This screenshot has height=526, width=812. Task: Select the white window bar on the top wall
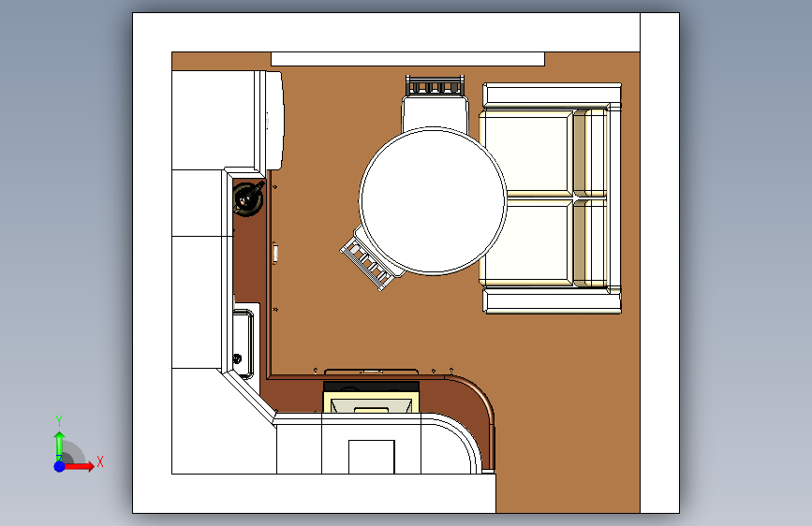(407, 59)
